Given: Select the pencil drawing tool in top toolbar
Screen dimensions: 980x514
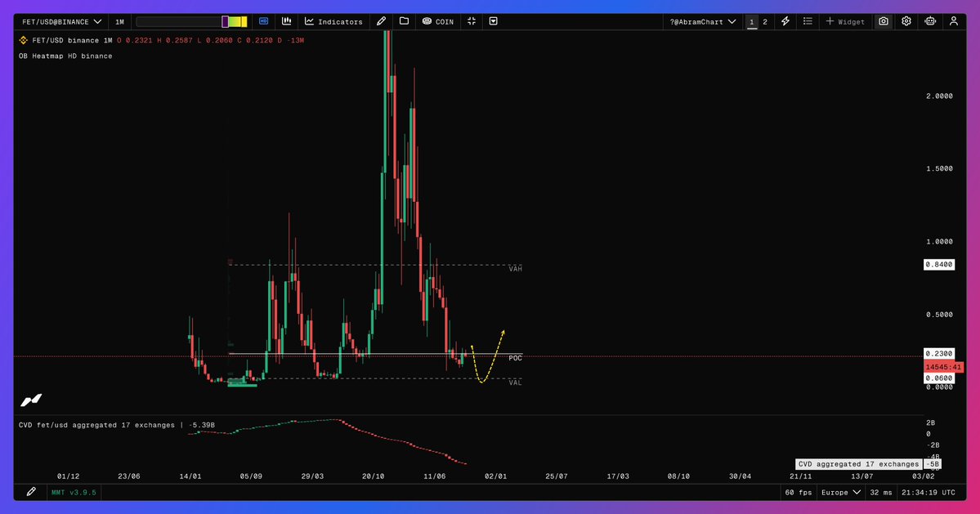Looking at the screenshot, I should point(381,21).
